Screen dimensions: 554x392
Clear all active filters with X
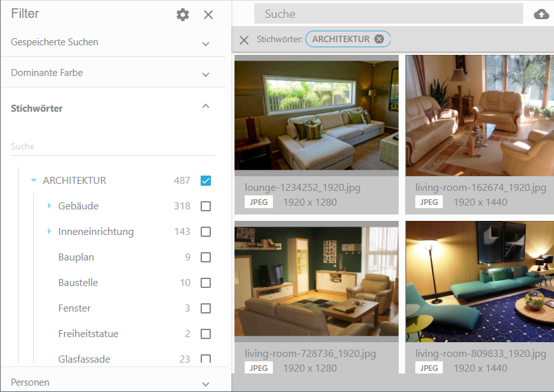click(244, 40)
